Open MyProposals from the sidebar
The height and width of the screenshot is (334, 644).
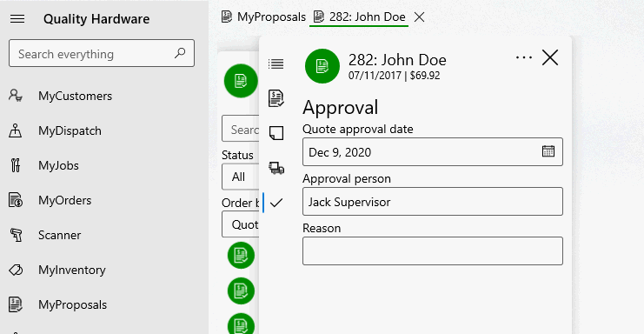coord(72,304)
